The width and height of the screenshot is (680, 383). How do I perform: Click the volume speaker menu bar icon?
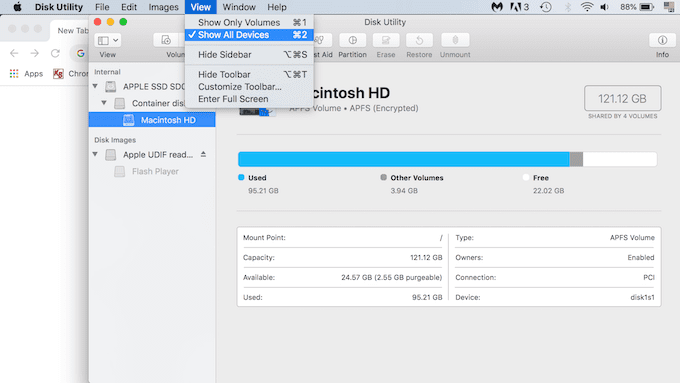pyautogui.click(x=605, y=7)
